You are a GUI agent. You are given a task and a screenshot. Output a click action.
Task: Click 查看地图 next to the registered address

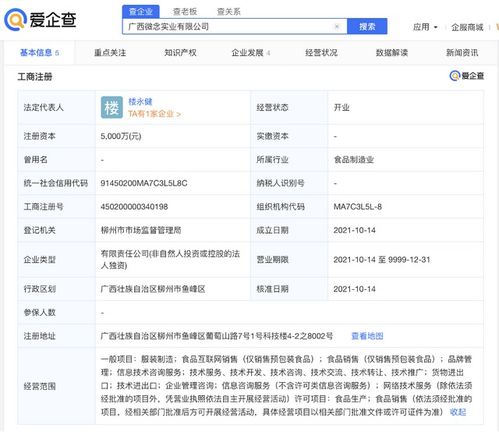click(x=367, y=336)
